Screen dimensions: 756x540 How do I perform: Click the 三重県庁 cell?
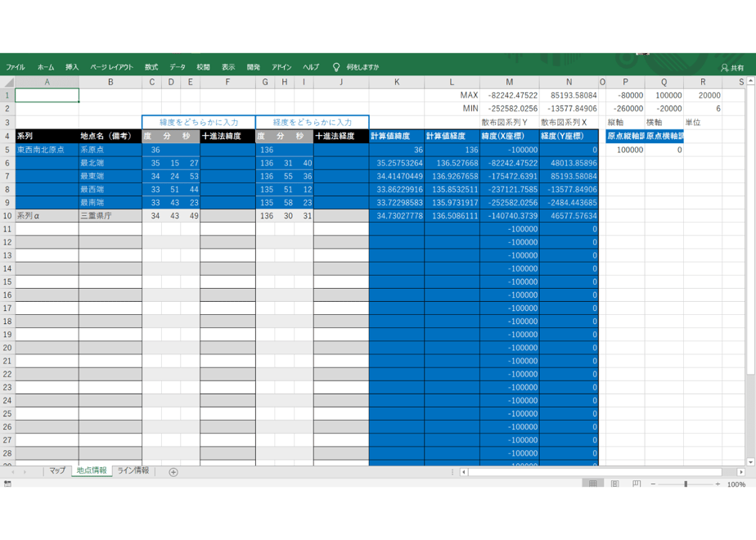(x=110, y=215)
